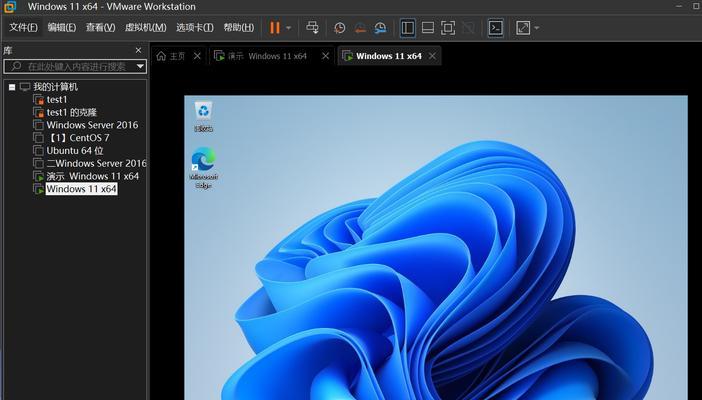Select highlighted Windows 11 x64 library entry
Screen dimensions: 702x400
tap(81, 189)
